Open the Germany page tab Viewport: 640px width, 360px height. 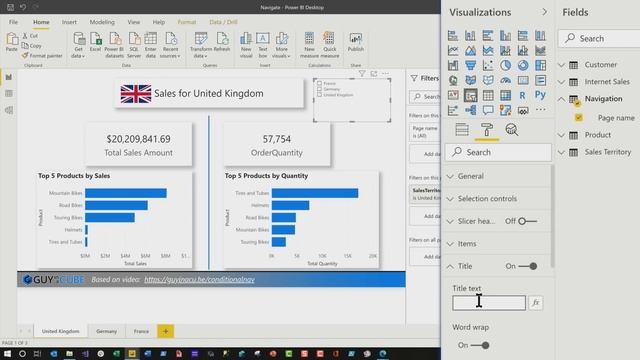point(107,331)
